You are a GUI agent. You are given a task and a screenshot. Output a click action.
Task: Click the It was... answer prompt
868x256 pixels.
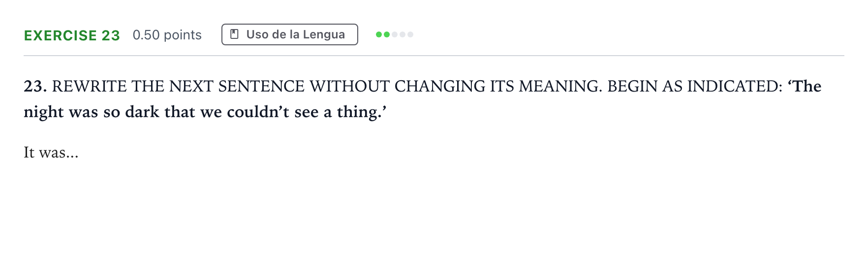click(51, 153)
